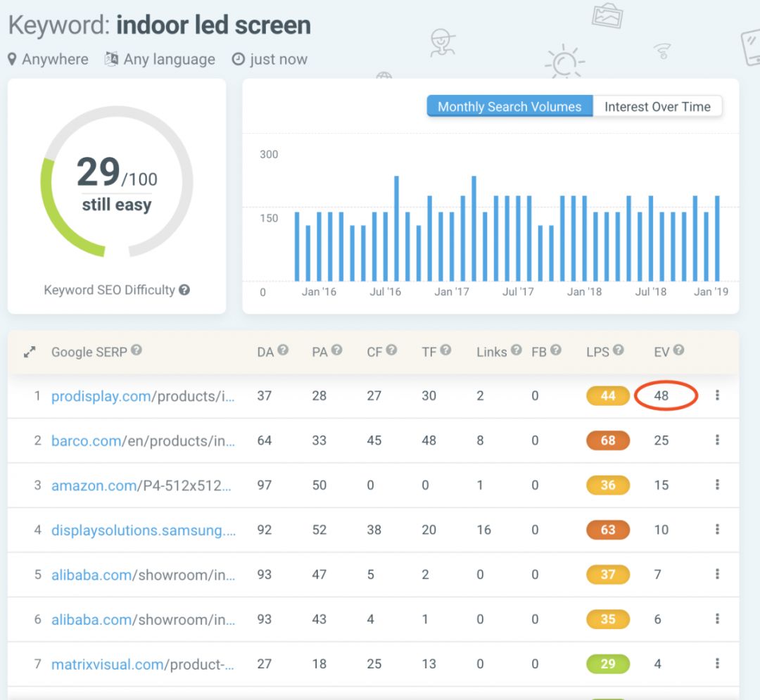Click the CF value 38 for samsung row
Image resolution: width=760 pixels, height=700 pixels.
pyautogui.click(x=374, y=530)
